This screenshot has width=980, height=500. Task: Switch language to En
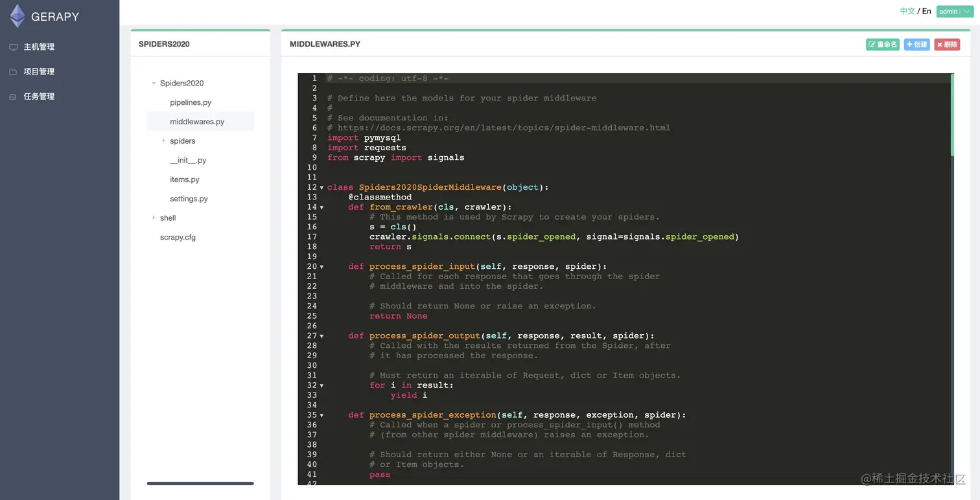pyautogui.click(x=927, y=11)
